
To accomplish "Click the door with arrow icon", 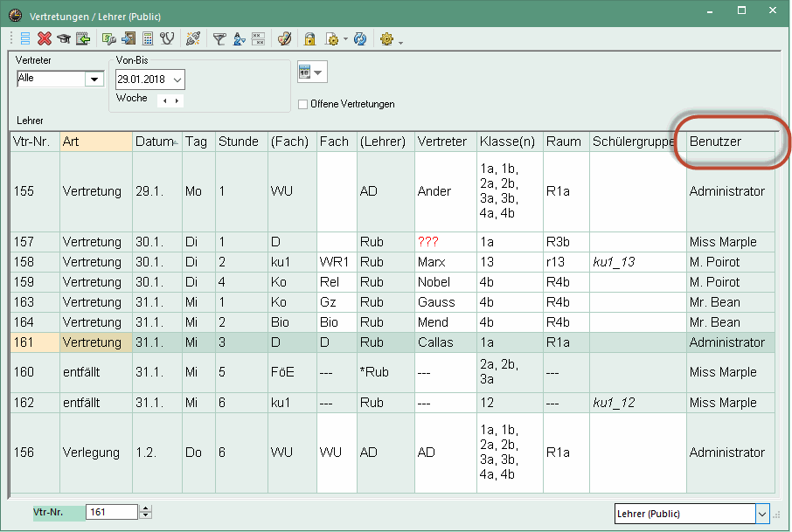I will pyautogui.click(x=129, y=38).
